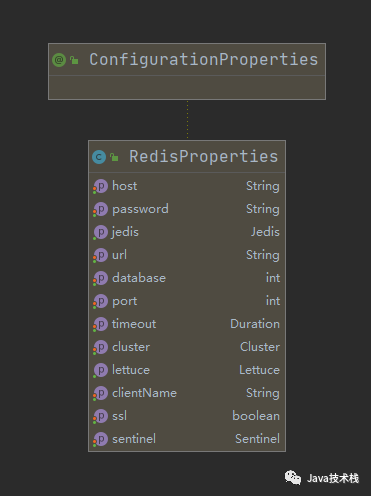
Task: Click the String type of host
Action: click(263, 186)
